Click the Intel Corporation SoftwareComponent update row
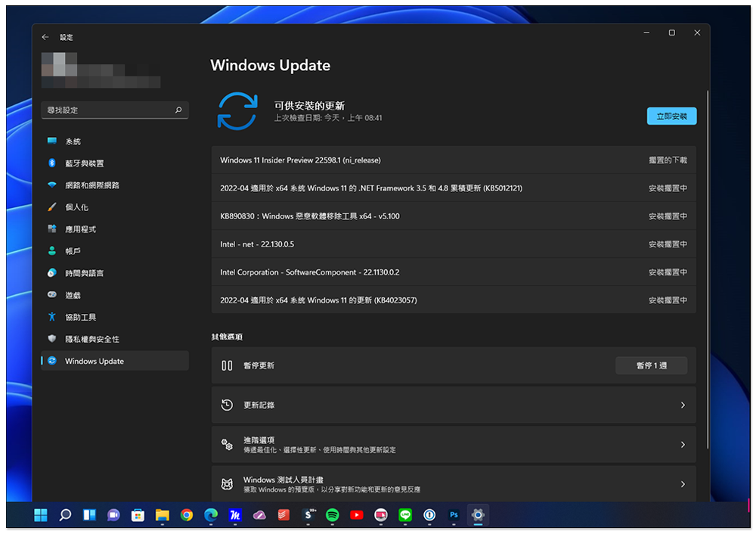Image resolution: width=756 pixels, height=534 pixels. coord(454,272)
